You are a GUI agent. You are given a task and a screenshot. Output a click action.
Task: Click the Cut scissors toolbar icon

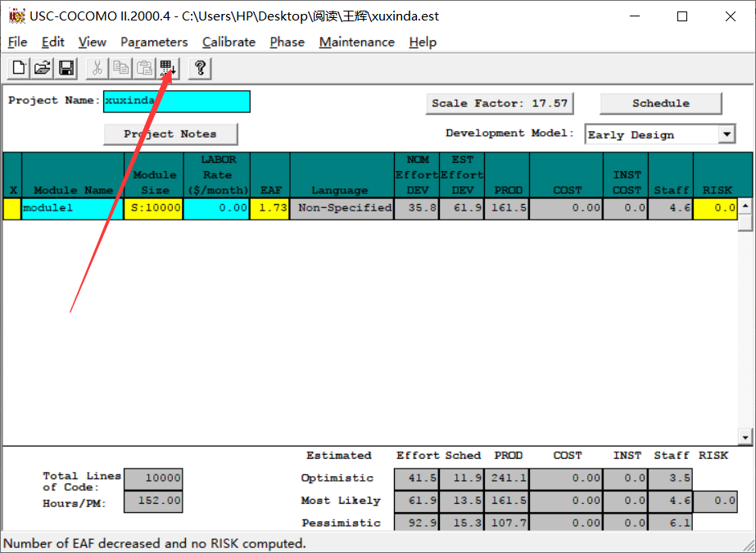tap(97, 68)
